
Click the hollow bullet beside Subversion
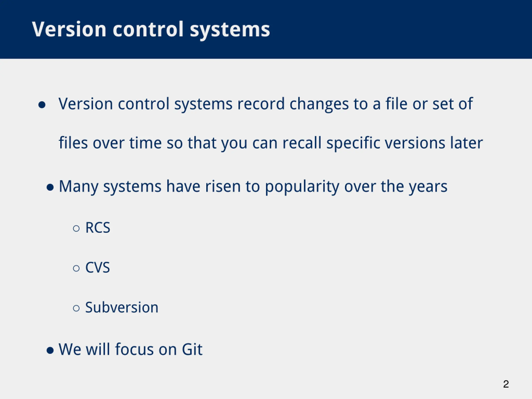point(76,308)
